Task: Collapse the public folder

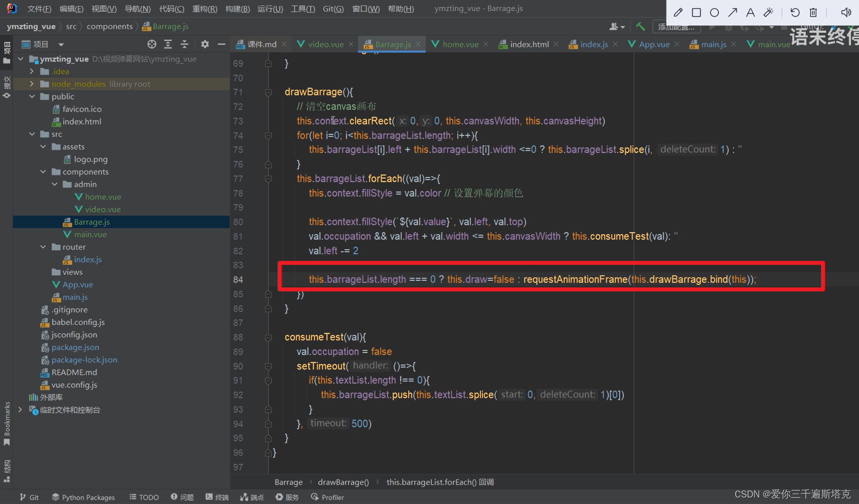Action: coord(32,97)
